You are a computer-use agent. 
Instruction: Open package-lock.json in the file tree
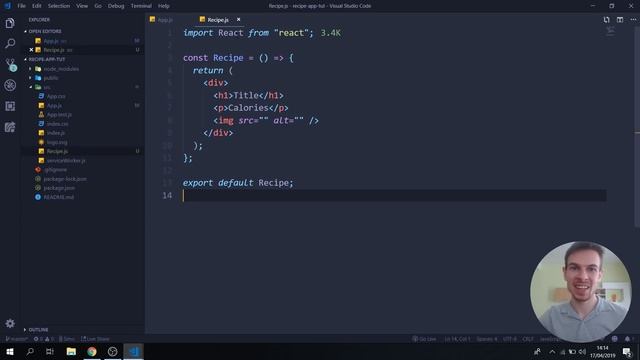[x=65, y=179]
